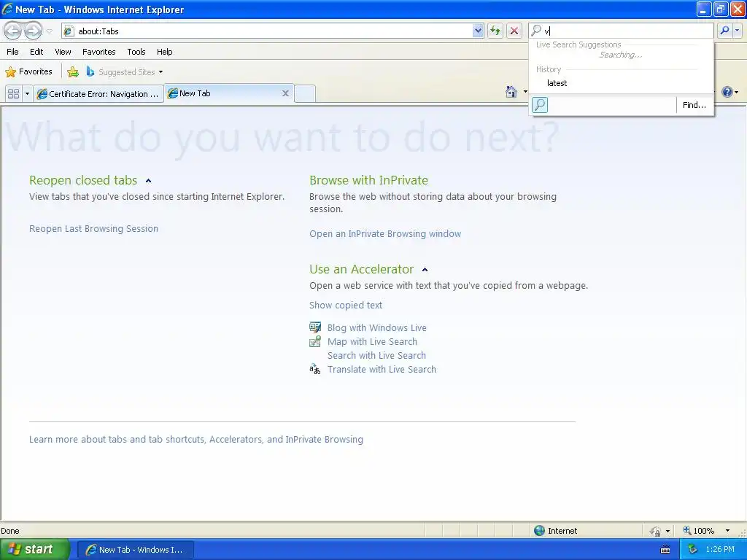Screen dimensions: 747x560
Task: Click the Quick Tabs grid icon
Action: click(x=14, y=93)
